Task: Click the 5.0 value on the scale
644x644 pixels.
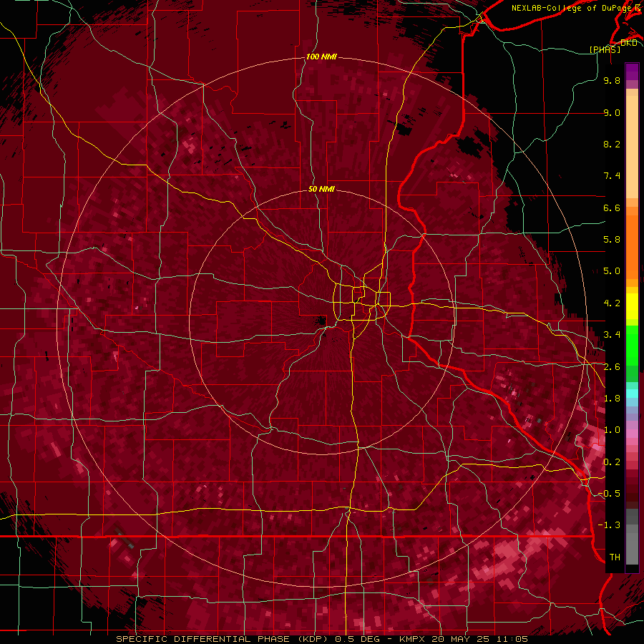Action: point(612,271)
